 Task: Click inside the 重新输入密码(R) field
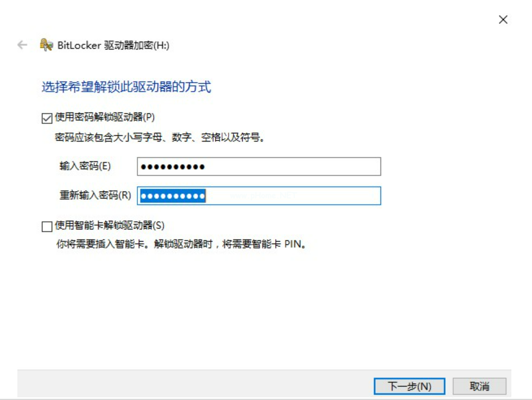click(x=259, y=196)
